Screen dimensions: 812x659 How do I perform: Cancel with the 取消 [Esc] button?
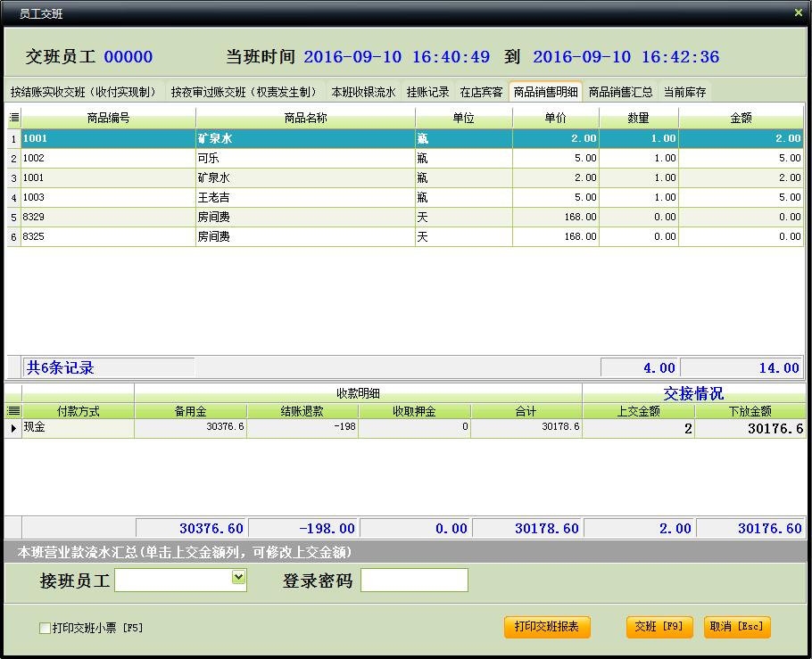(x=737, y=627)
